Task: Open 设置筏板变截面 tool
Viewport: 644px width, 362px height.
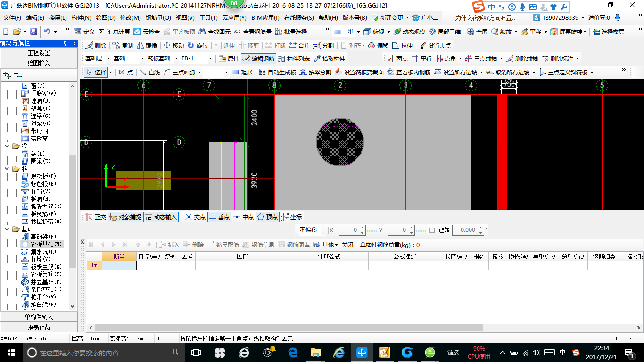Action: coord(360,72)
